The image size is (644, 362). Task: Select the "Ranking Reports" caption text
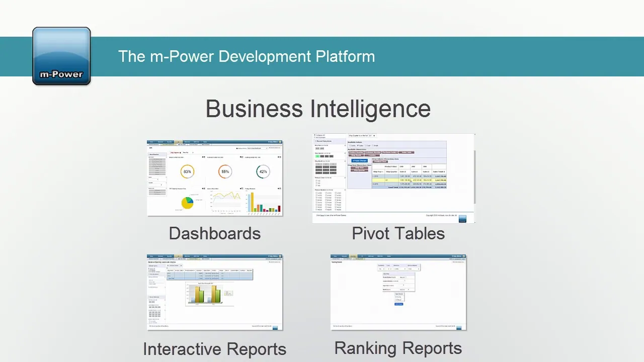(398, 348)
